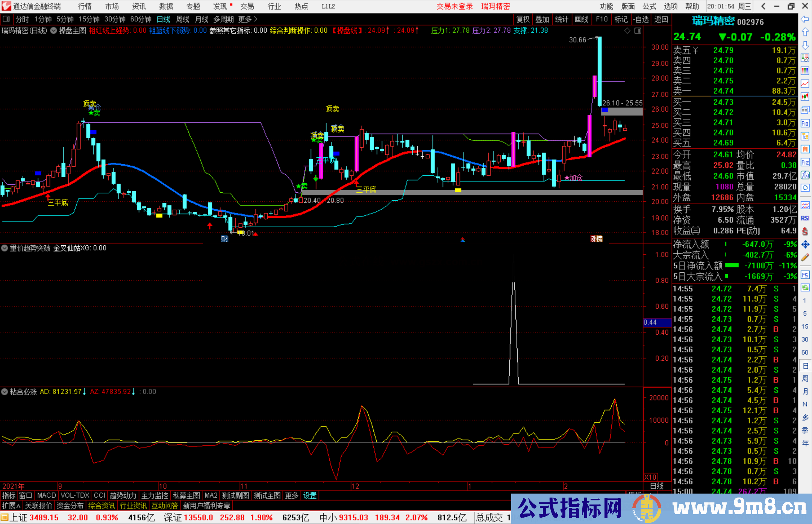The height and width of the screenshot is (524, 812).
Task: Click the green refresh icon in sidebar
Action: click(x=805, y=288)
